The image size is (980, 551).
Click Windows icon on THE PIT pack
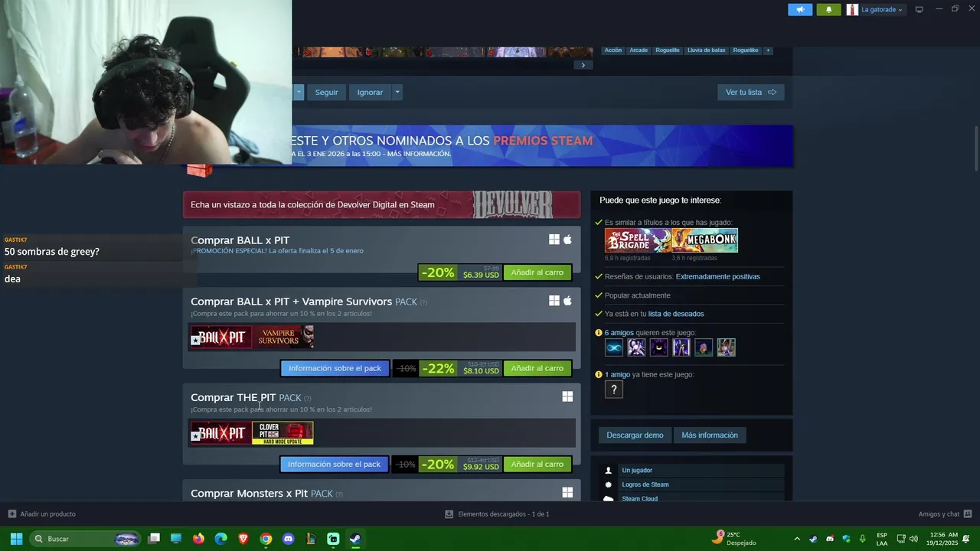pos(567,396)
